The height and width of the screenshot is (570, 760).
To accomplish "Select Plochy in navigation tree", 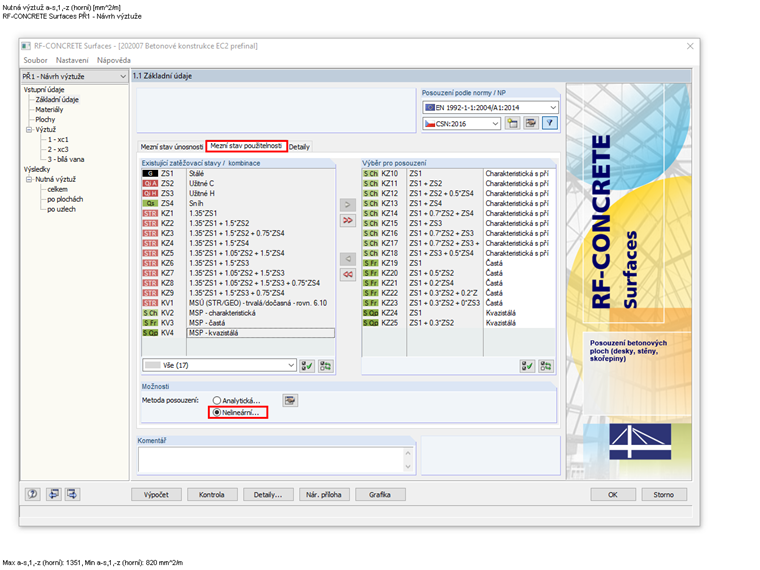I will click(45, 119).
